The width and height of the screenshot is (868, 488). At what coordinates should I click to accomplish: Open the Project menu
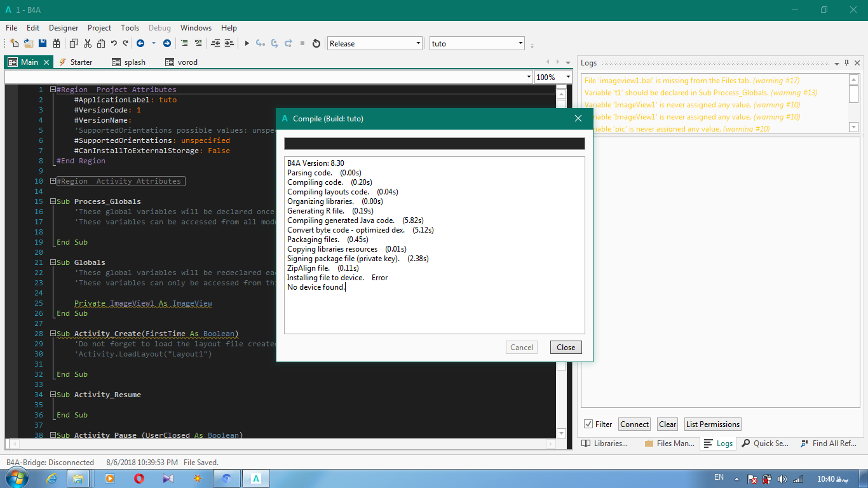(x=99, y=28)
